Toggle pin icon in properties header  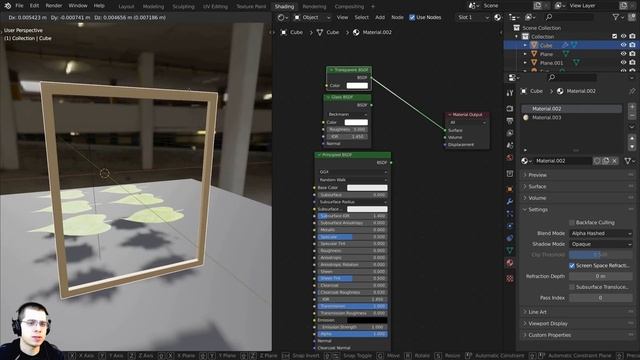pyautogui.click(x=632, y=91)
